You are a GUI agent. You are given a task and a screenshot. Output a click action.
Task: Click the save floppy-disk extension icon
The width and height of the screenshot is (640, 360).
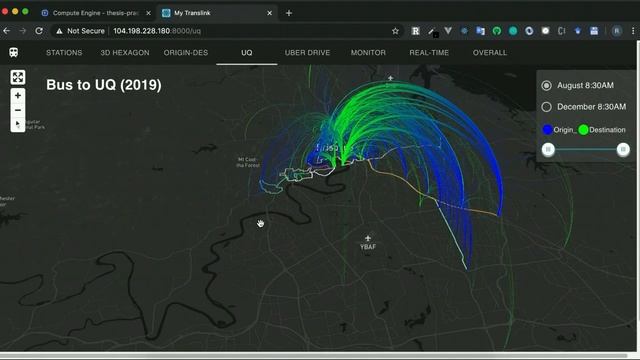tap(594, 31)
